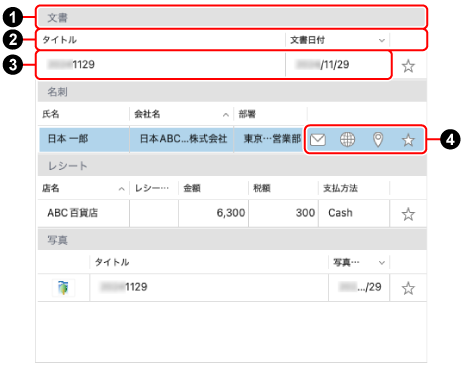Viewport: 463px width, 369px height.
Task: Open the 写真… date column dropdown arrow
Action: [x=382, y=263]
